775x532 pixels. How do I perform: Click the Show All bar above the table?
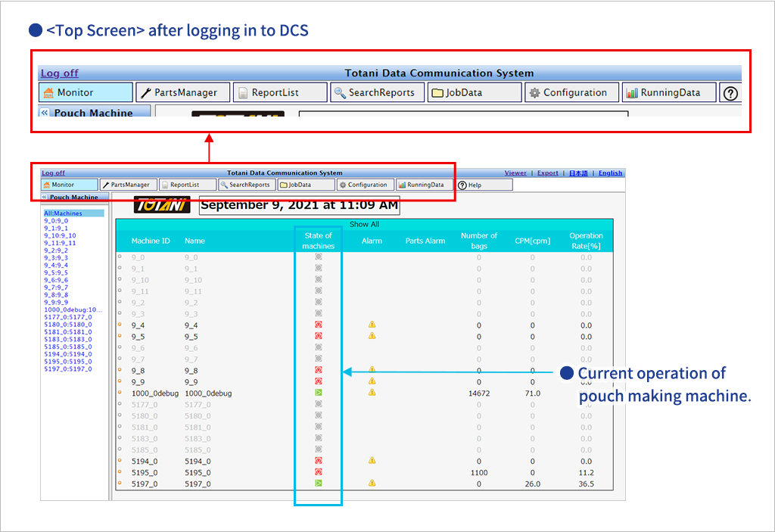(x=364, y=225)
